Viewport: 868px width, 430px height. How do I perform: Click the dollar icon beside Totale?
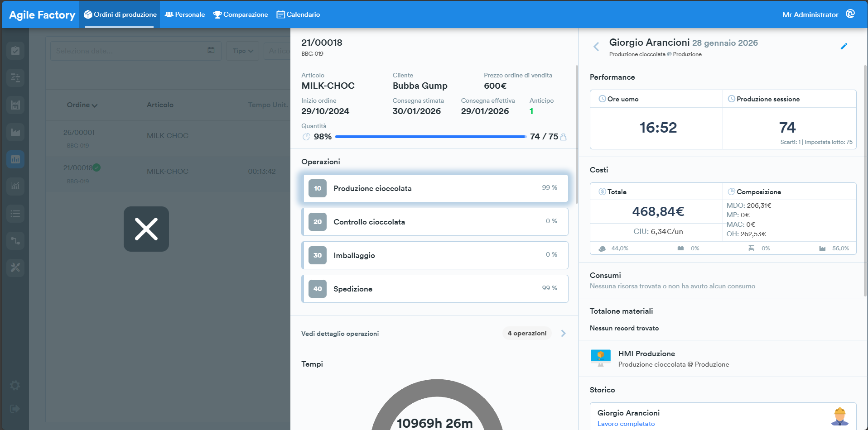coord(602,191)
